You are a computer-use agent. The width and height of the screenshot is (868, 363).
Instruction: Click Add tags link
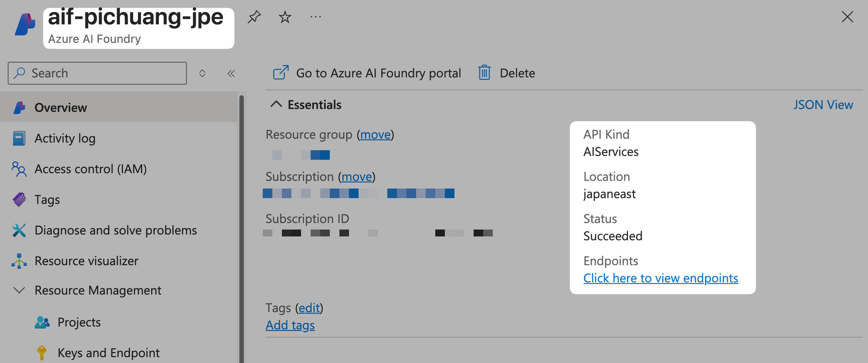(290, 325)
